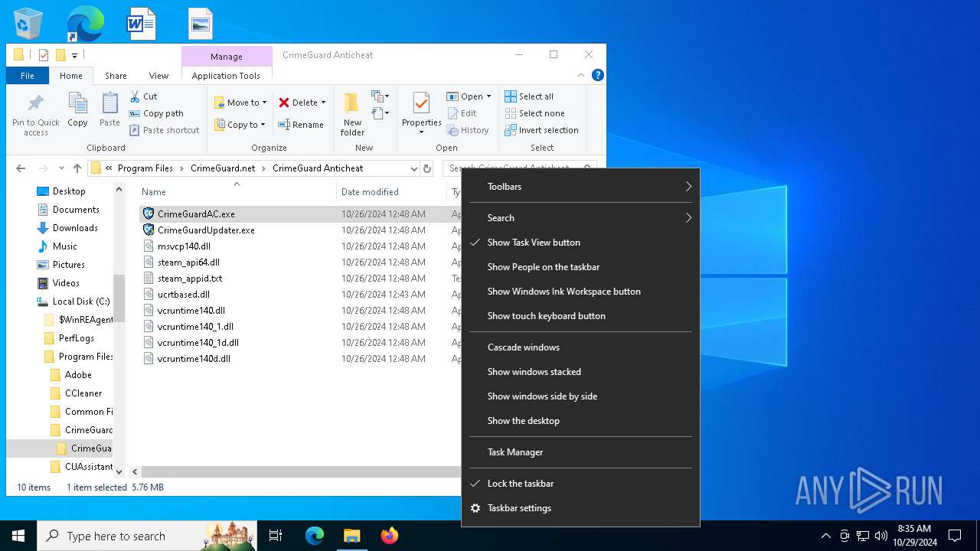
Task: Open Downloads in the navigation pane
Action: (x=74, y=228)
